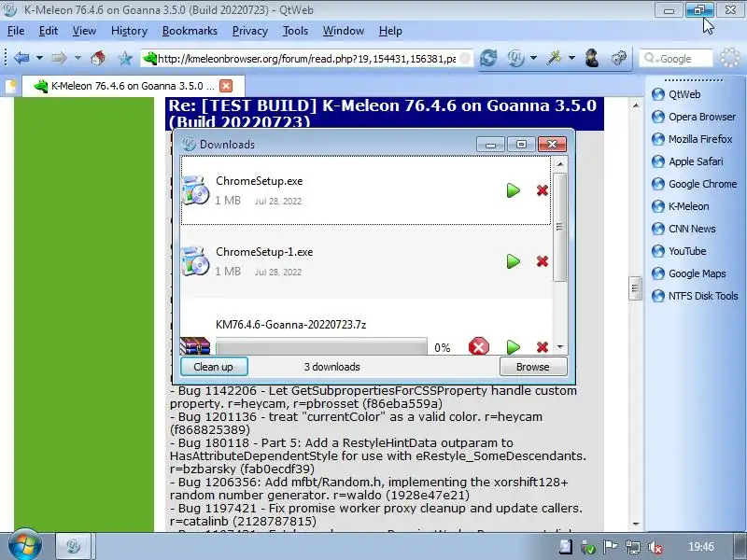Screen dimensions: 747x560
Task: Open the Bookmarks menu
Action: point(190,31)
